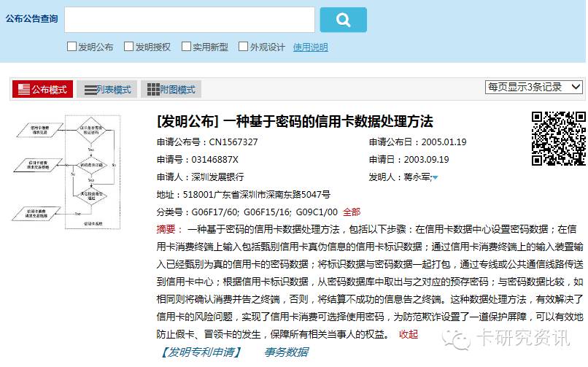The width and height of the screenshot is (588, 367).
Task: Switch to 列表模式 view tab
Action: pyautogui.click(x=107, y=89)
